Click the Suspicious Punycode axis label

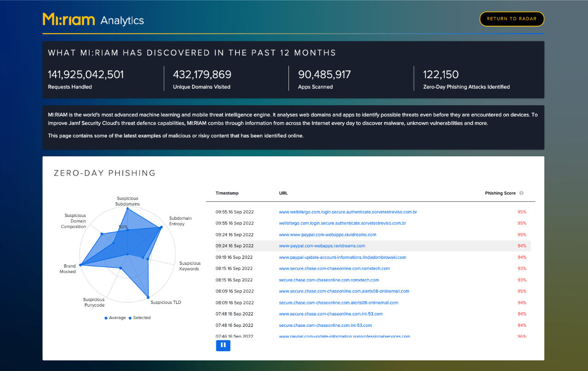click(94, 302)
